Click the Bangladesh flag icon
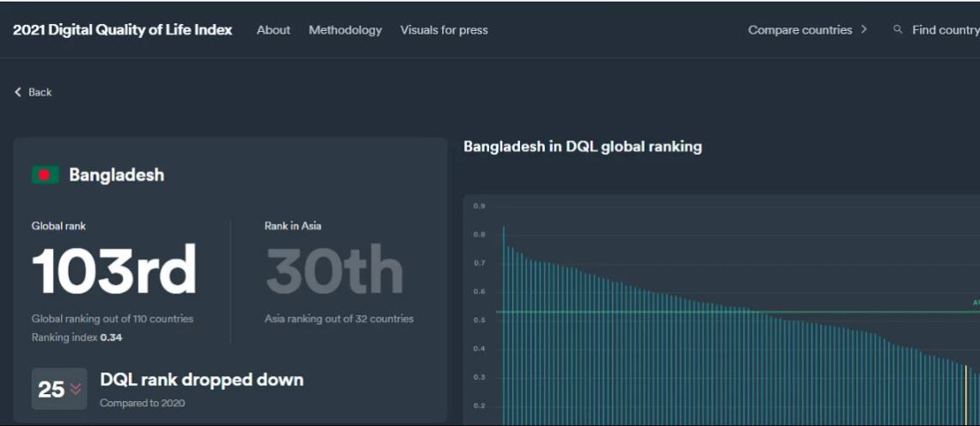 coord(45,175)
